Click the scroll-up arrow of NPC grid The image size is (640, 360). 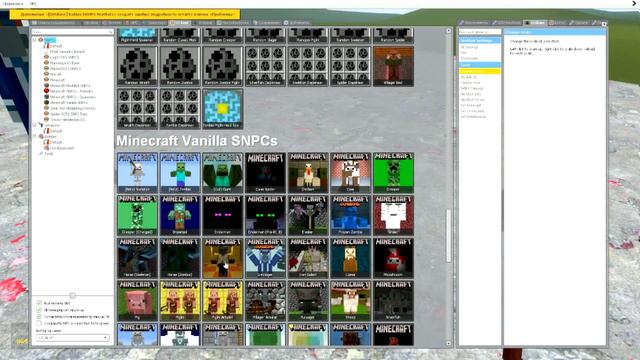(x=449, y=31)
